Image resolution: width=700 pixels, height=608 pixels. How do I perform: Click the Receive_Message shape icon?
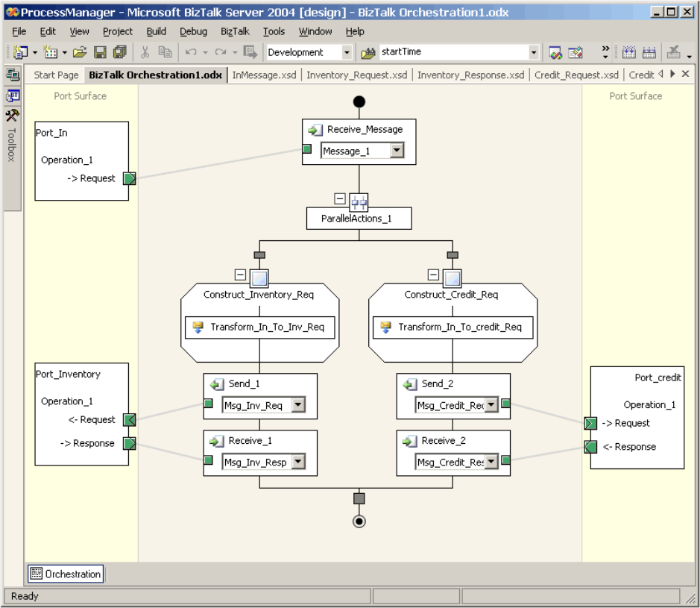pos(315,130)
